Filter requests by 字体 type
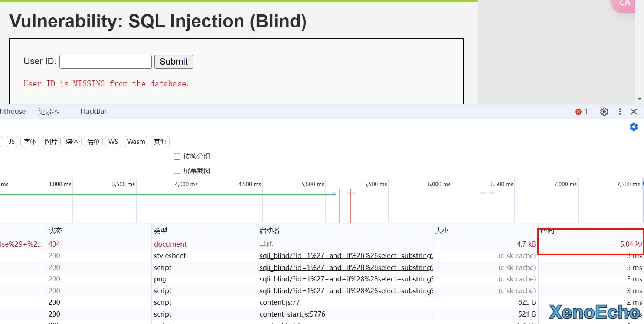The width and height of the screenshot is (644, 324). click(x=30, y=142)
